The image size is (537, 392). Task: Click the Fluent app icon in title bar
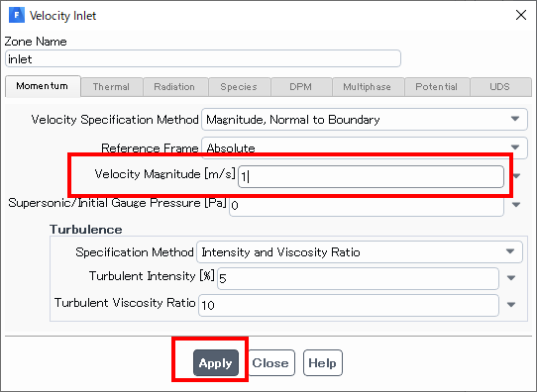(x=17, y=16)
